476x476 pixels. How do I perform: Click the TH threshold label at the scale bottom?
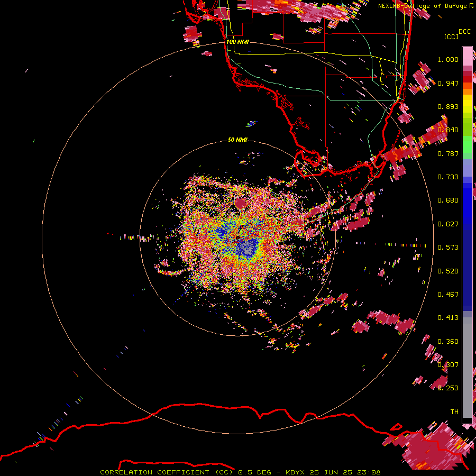(x=454, y=412)
